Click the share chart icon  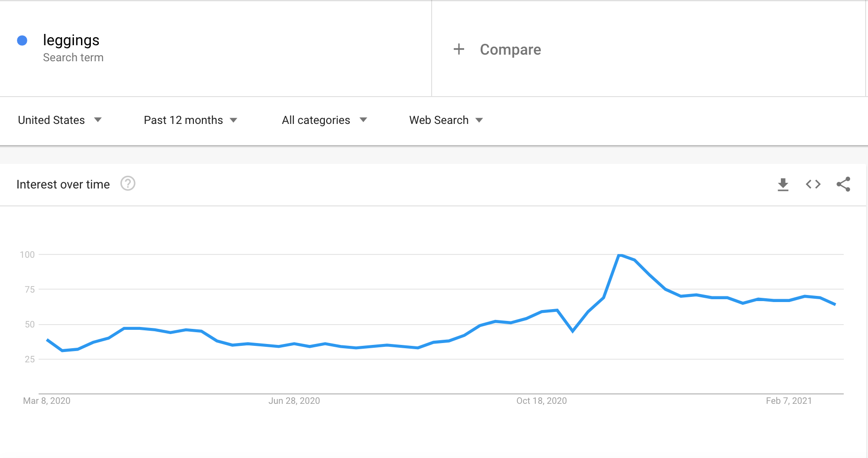pos(843,184)
